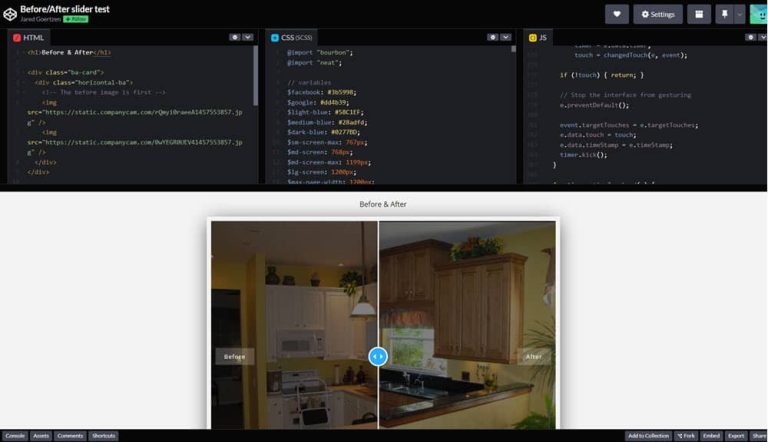
Task: Open HTML editor gear settings
Action: click(x=235, y=37)
